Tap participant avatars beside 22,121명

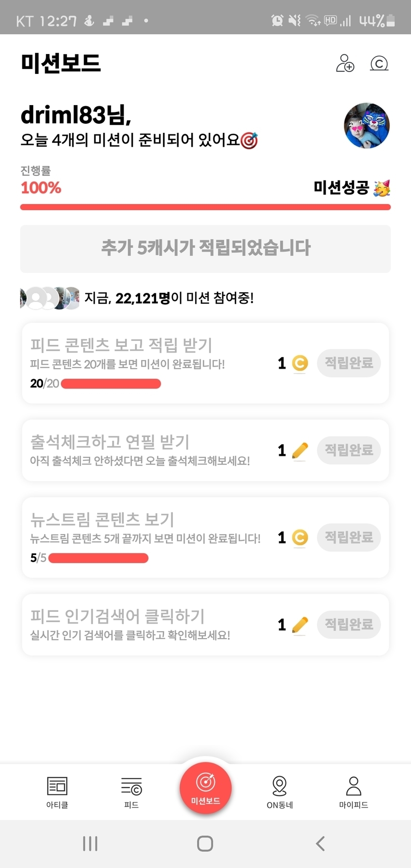coord(50,298)
